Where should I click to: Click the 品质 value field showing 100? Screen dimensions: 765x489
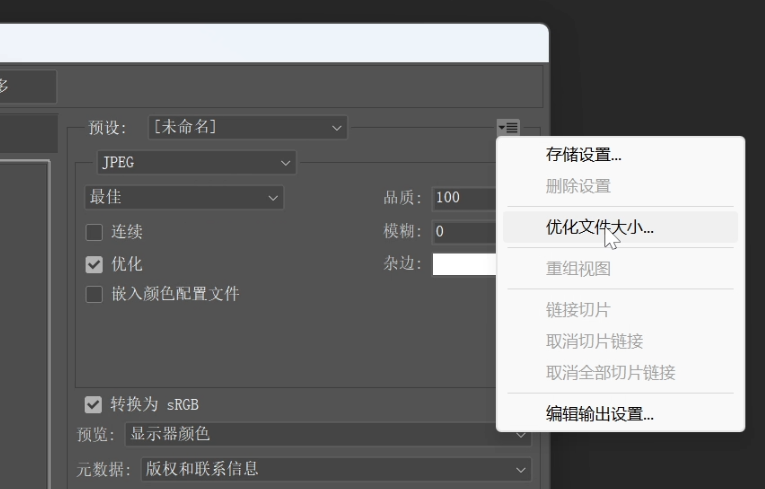(464, 198)
